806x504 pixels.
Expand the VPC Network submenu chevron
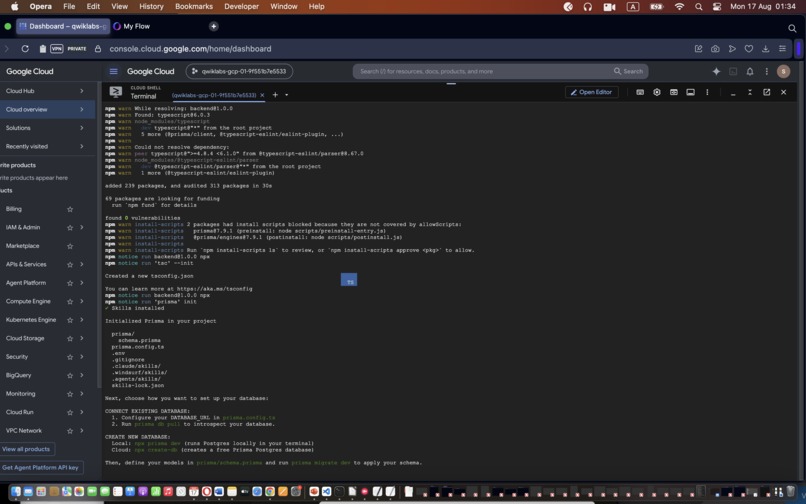click(x=82, y=431)
